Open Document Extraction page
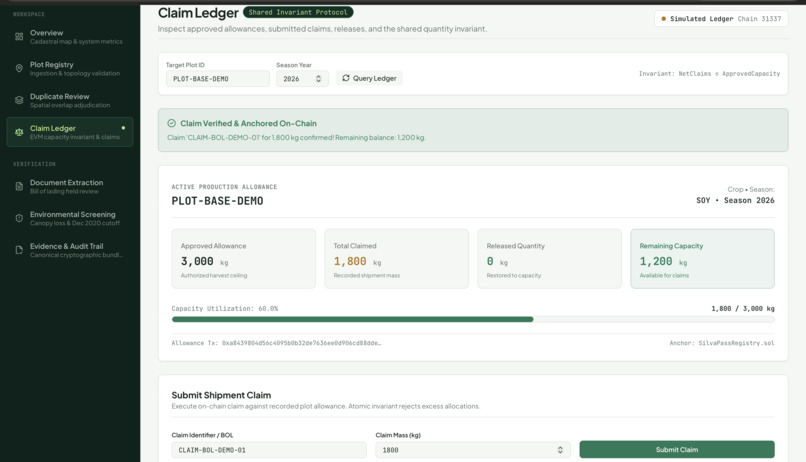The width and height of the screenshot is (806, 462). tap(70, 187)
